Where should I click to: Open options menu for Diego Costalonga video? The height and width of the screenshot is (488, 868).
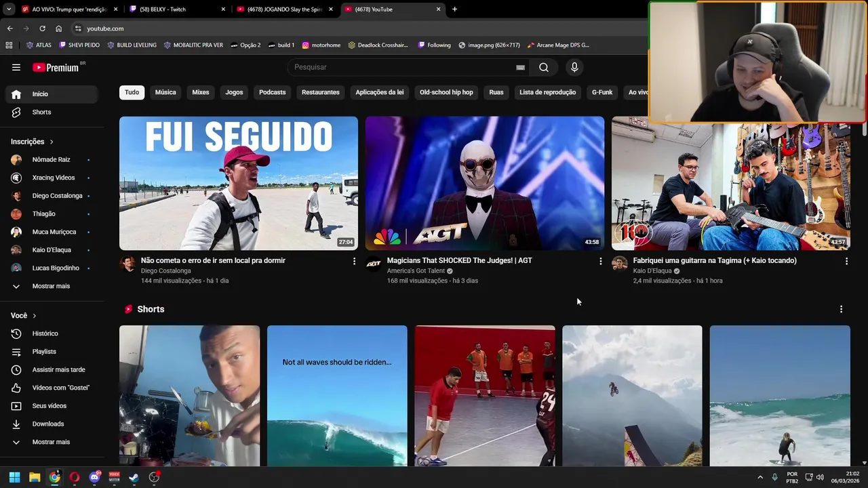pos(354,261)
